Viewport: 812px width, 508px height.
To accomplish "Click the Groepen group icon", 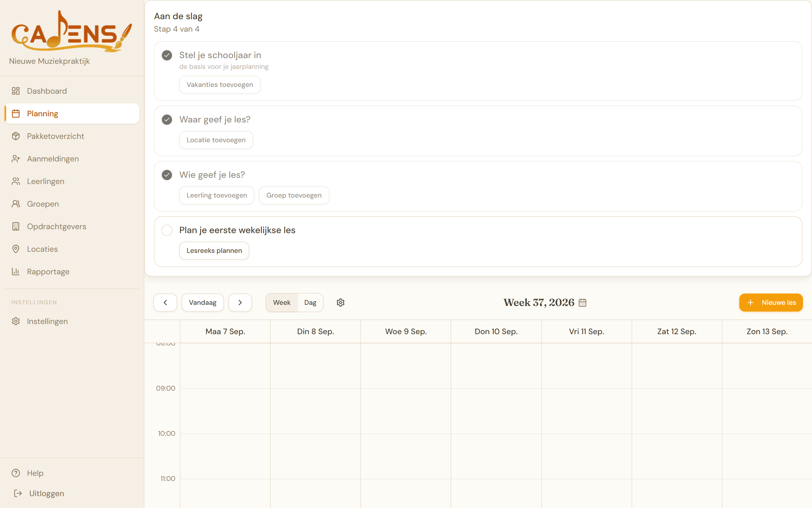I will (x=16, y=204).
